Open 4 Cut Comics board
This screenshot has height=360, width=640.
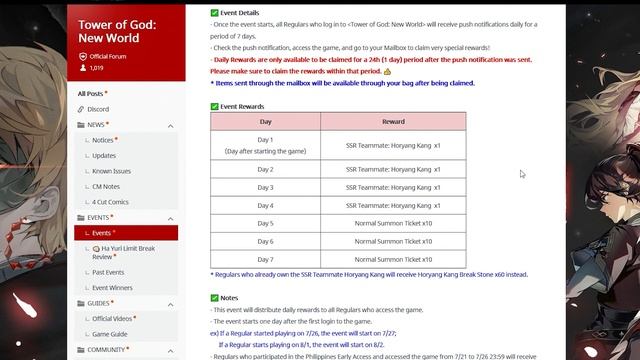pyautogui.click(x=110, y=202)
